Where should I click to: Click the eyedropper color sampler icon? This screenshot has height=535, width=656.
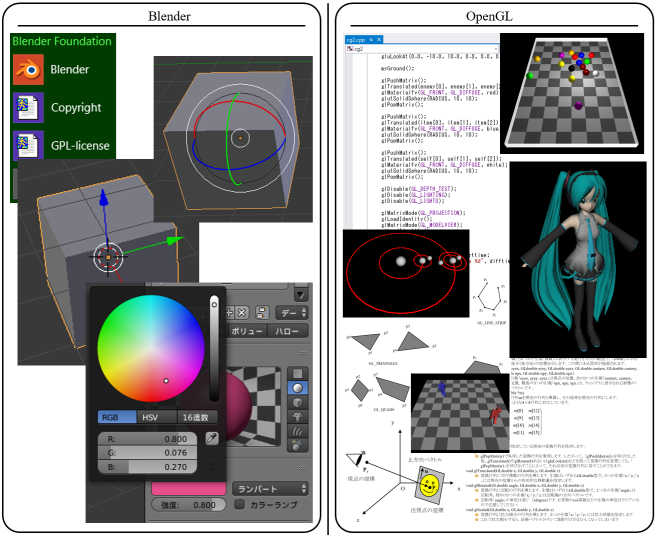coord(212,438)
